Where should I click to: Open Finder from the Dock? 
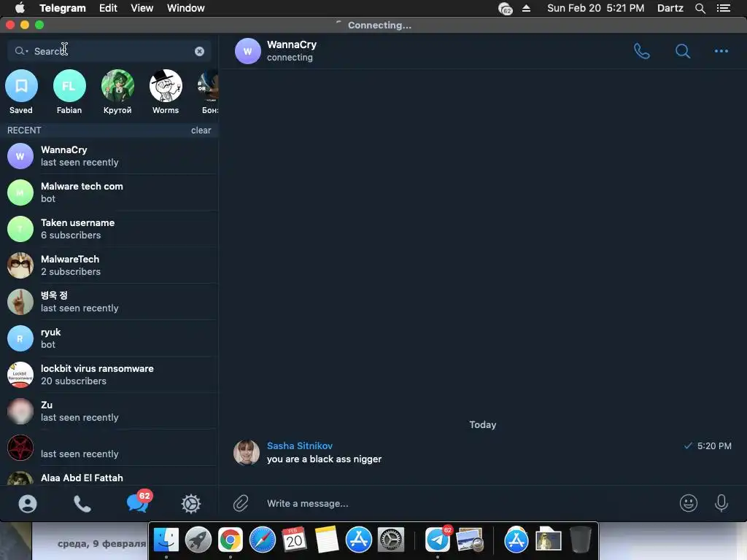coord(166,540)
